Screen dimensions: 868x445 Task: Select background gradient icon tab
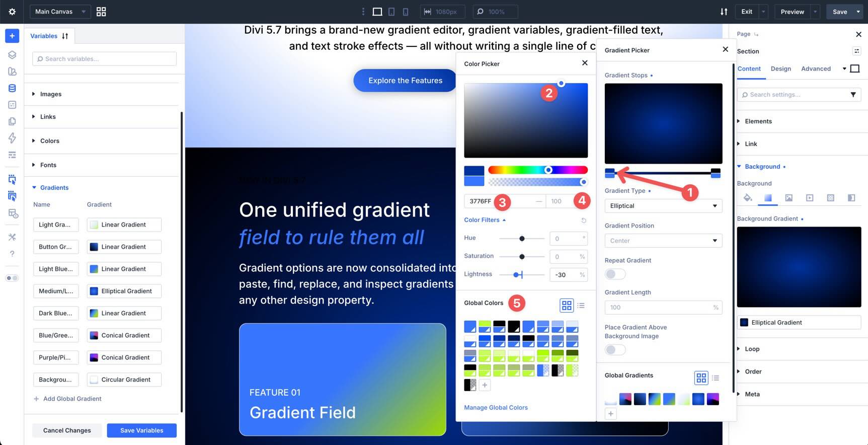[768, 198]
